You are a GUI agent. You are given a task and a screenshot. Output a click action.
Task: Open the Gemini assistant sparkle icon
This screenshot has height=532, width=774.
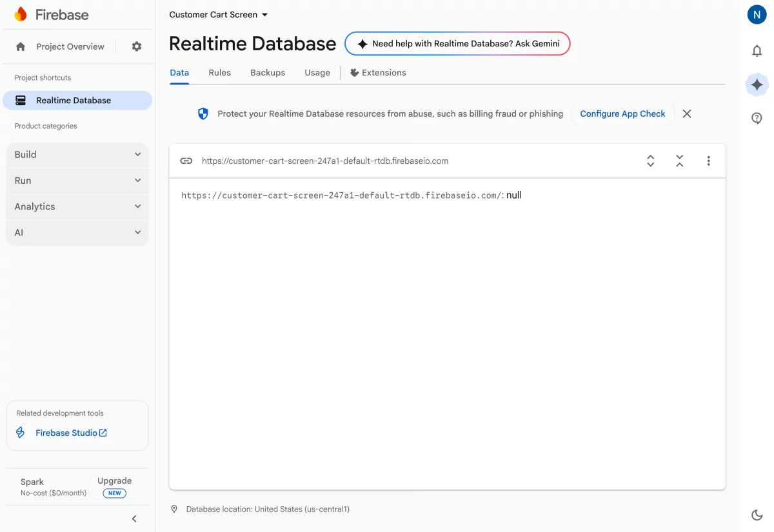coord(757,84)
